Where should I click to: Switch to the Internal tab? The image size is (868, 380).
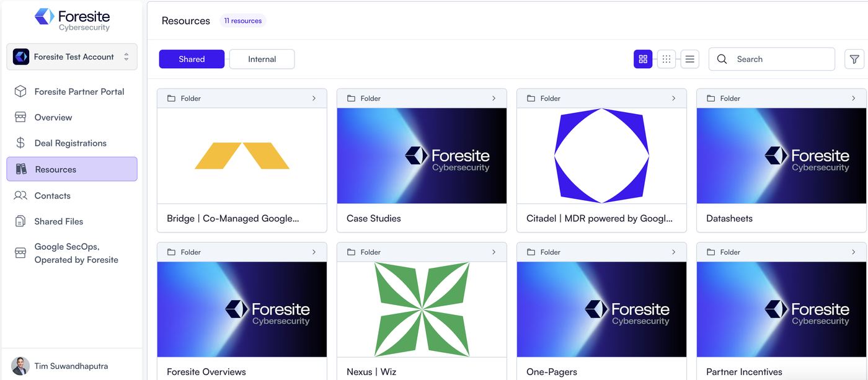[262, 59]
